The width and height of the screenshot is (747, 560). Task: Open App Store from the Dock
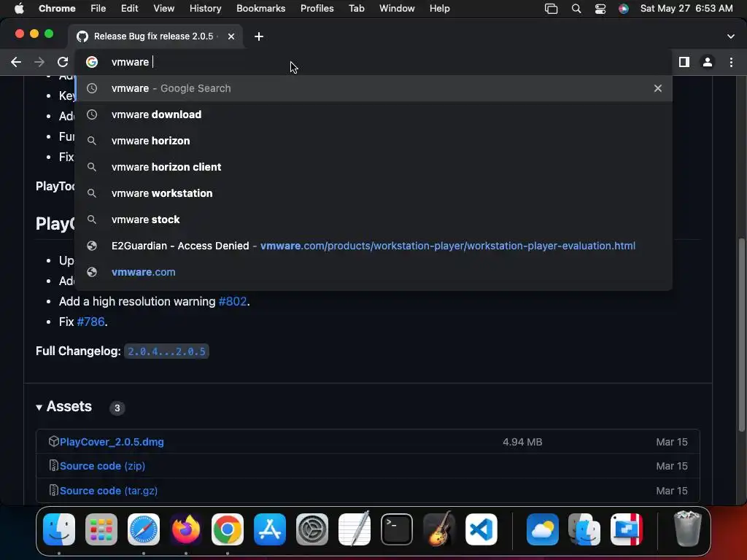click(270, 529)
